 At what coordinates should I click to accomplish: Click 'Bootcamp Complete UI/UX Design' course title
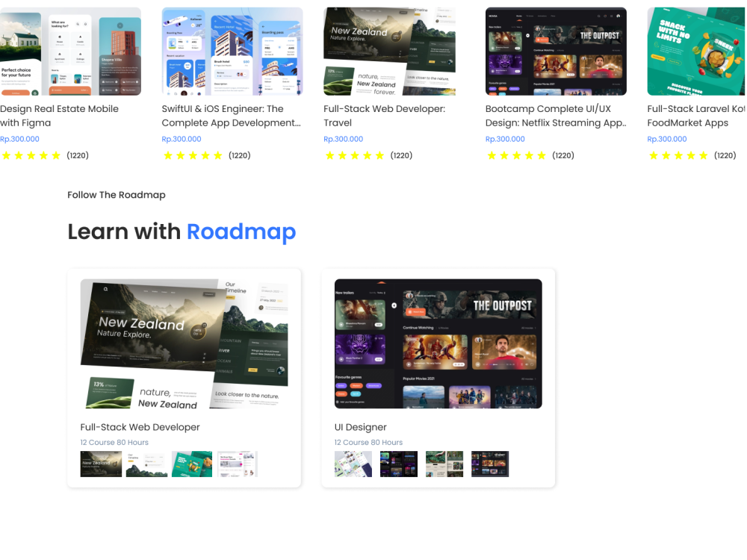point(556,116)
